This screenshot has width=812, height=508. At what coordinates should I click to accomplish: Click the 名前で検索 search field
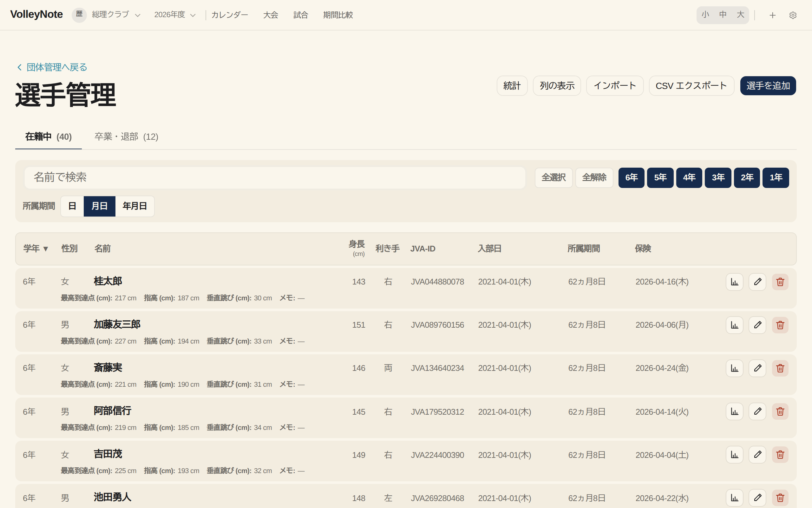pyautogui.click(x=275, y=178)
